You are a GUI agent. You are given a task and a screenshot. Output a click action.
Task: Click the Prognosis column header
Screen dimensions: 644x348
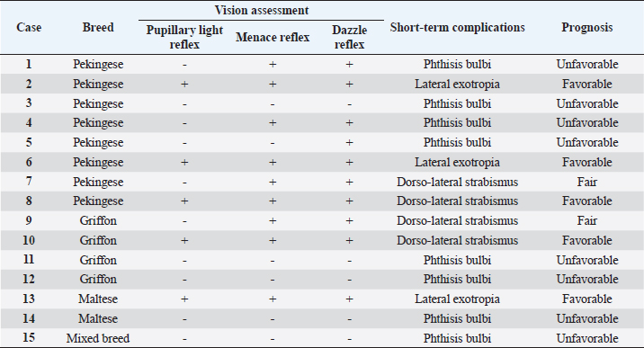click(x=587, y=28)
